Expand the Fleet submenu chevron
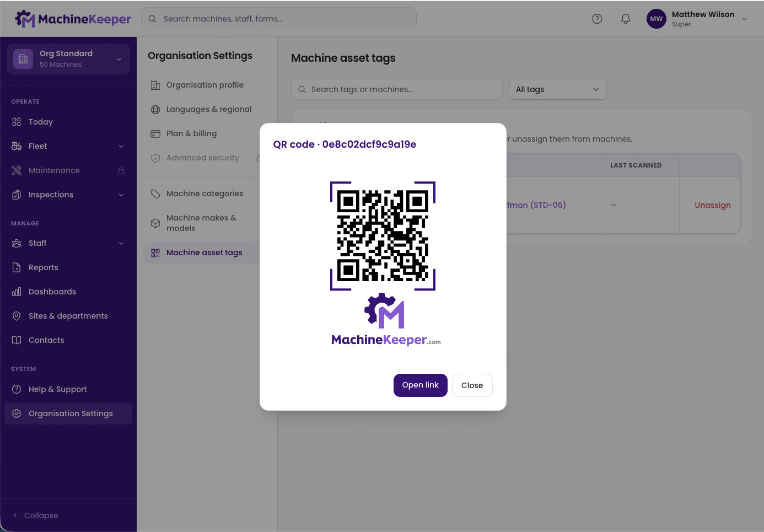This screenshot has height=532, width=764. pyautogui.click(x=121, y=146)
